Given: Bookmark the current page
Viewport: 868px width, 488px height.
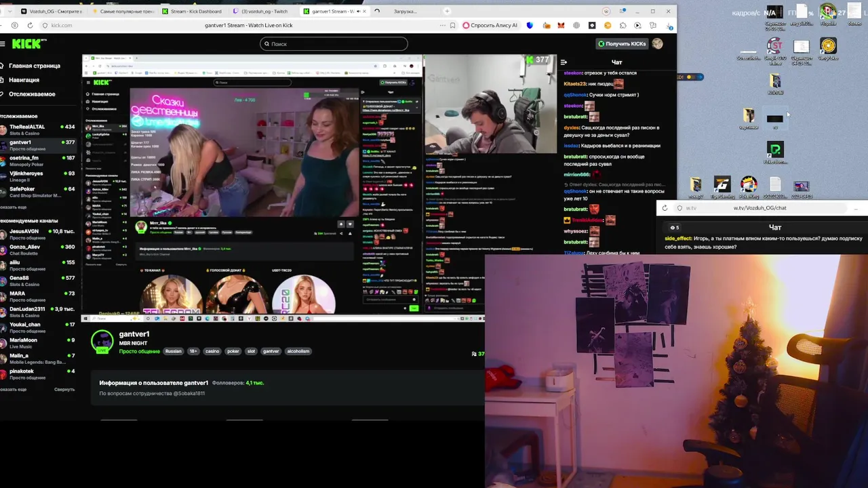Looking at the screenshot, I should coord(452,25).
